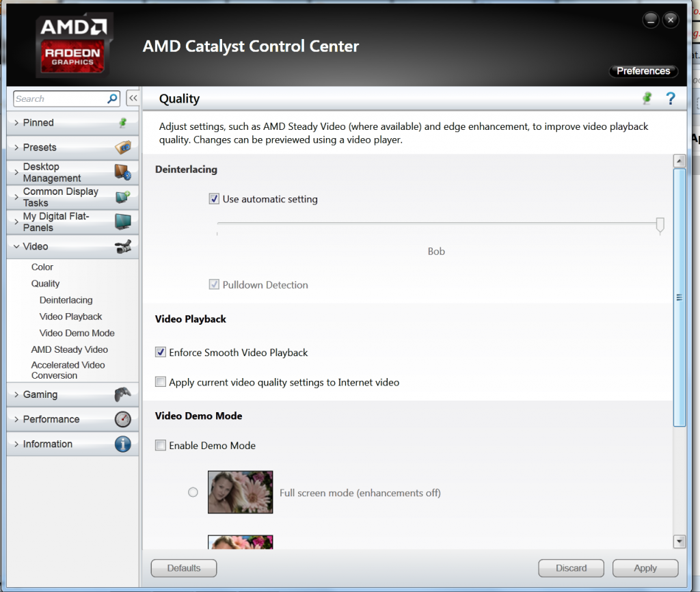The image size is (700, 592).
Task: Click the Desktop Management icon
Action: [123, 172]
